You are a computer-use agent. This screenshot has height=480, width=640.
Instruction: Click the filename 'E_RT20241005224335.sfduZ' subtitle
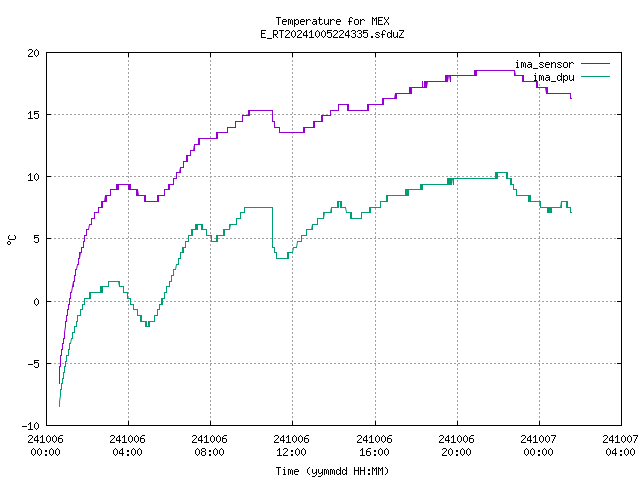click(332, 34)
